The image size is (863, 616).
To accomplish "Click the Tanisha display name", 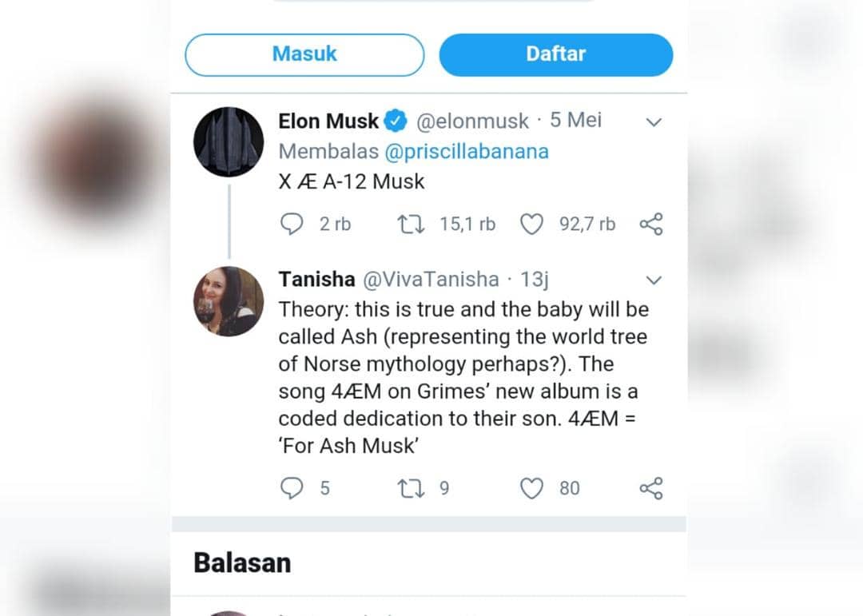I will [316, 280].
